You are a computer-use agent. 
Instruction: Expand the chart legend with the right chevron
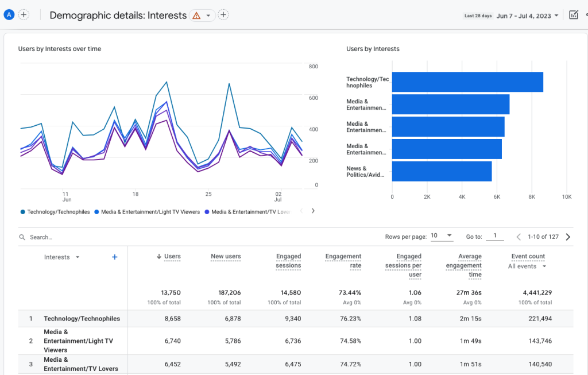tap(313, 211)
